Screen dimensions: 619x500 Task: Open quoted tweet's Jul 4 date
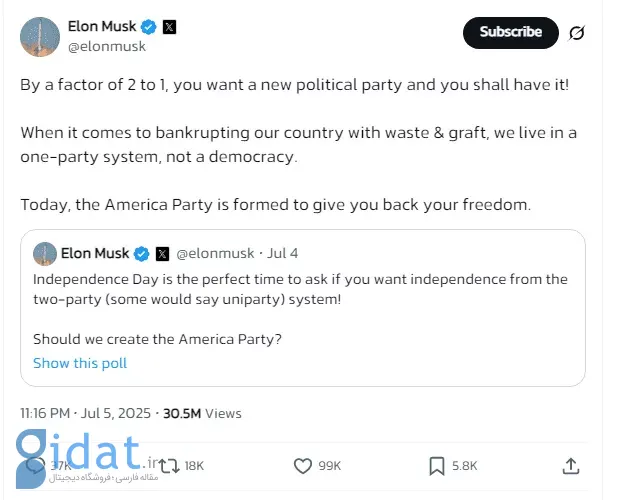point(283,253)
